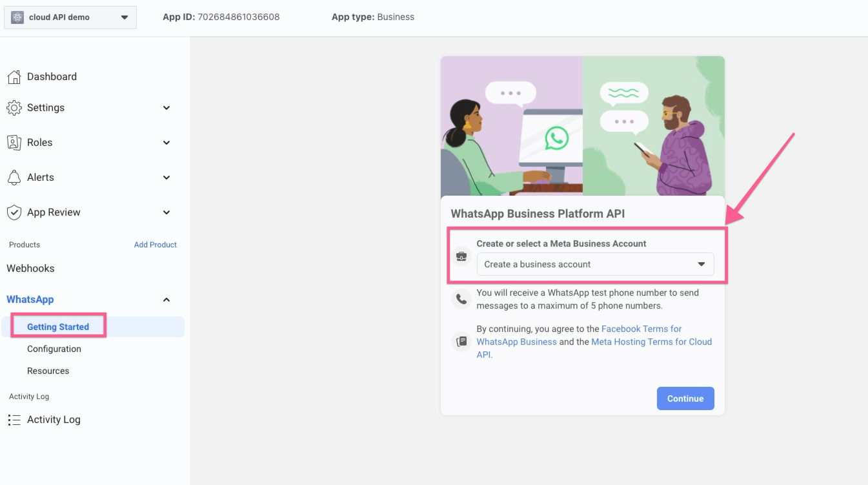Click the business briefcase icon
Image resolution: width=868 pixels, height=485 pixels.
coord(461,256)
